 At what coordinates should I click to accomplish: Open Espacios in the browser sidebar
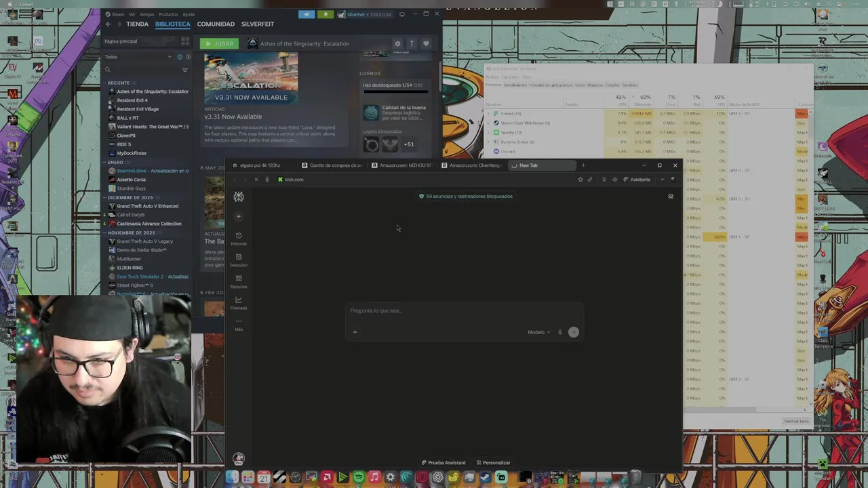click(238, 281)
